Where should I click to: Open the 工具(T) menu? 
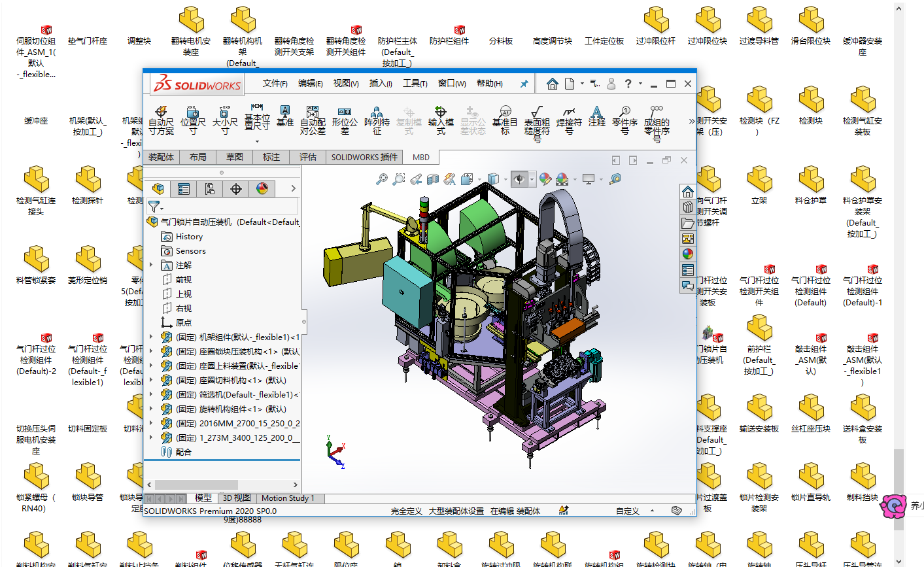point(415,84)
